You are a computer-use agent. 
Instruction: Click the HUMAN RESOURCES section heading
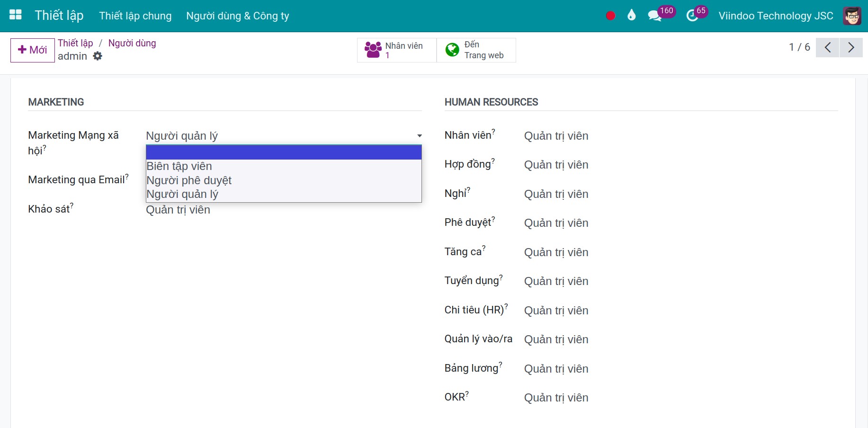pyautogui.click(x=491, y=102)
